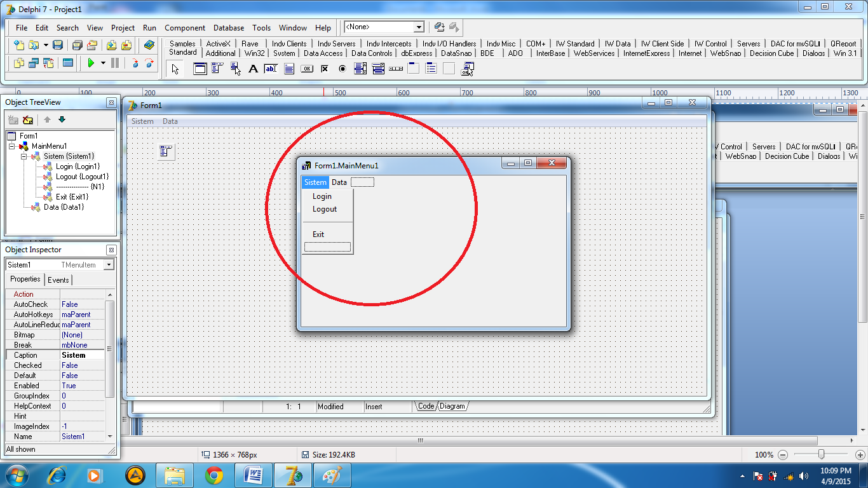868x488 pixels.
Task: Select Exit in the menu designer
Action: (318, 234)
